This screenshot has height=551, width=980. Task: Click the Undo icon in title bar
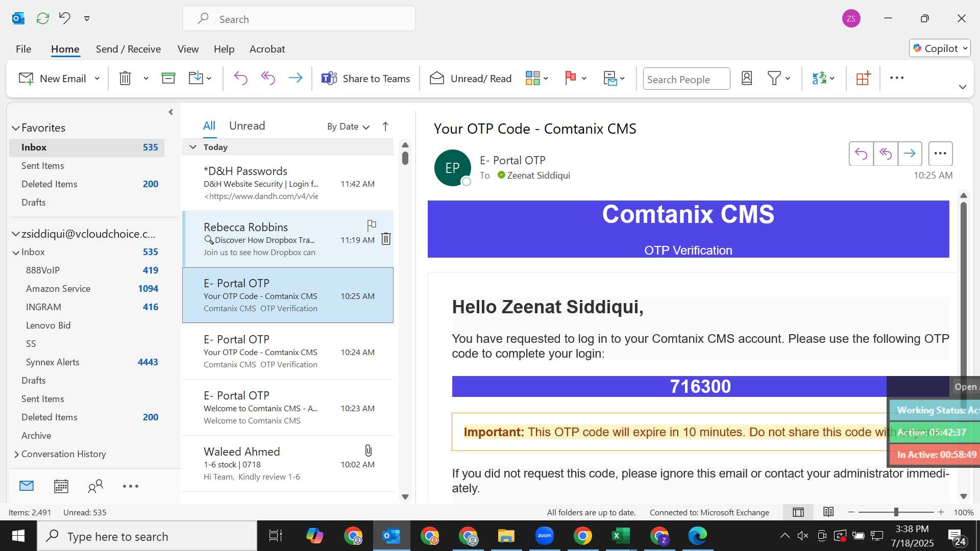tap(65, 19)
